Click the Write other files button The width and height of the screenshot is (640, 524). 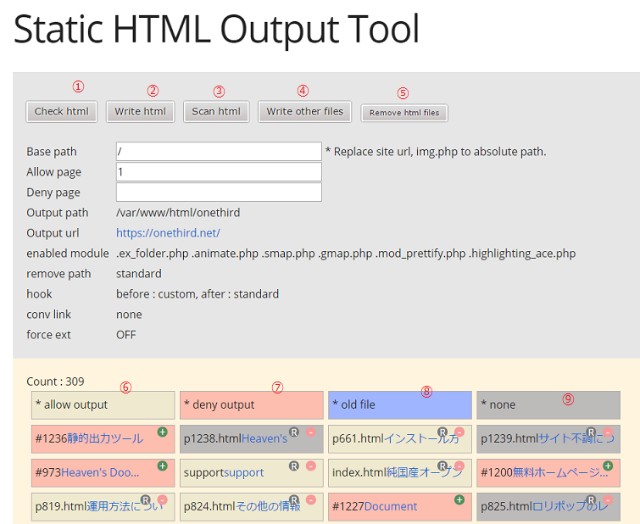(x=304, y=112)
